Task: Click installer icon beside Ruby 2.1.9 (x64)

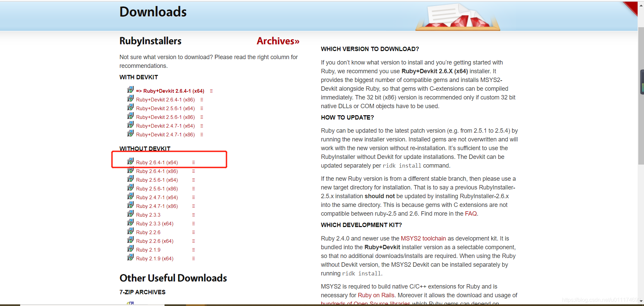Action: pyautogui.click(x=130, y=257)
